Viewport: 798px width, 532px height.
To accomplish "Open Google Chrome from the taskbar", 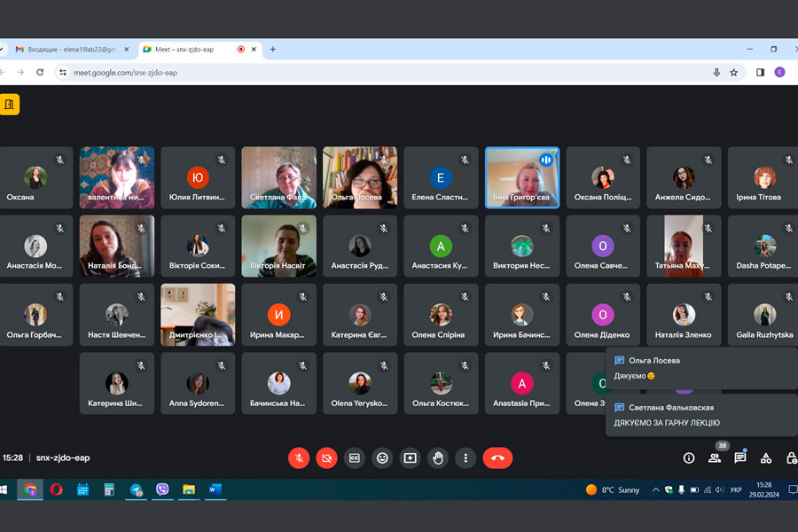I will 30,489.
